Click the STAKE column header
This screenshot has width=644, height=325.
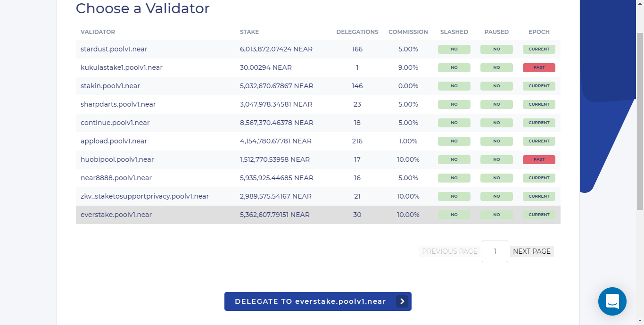[x=249, y=32]
